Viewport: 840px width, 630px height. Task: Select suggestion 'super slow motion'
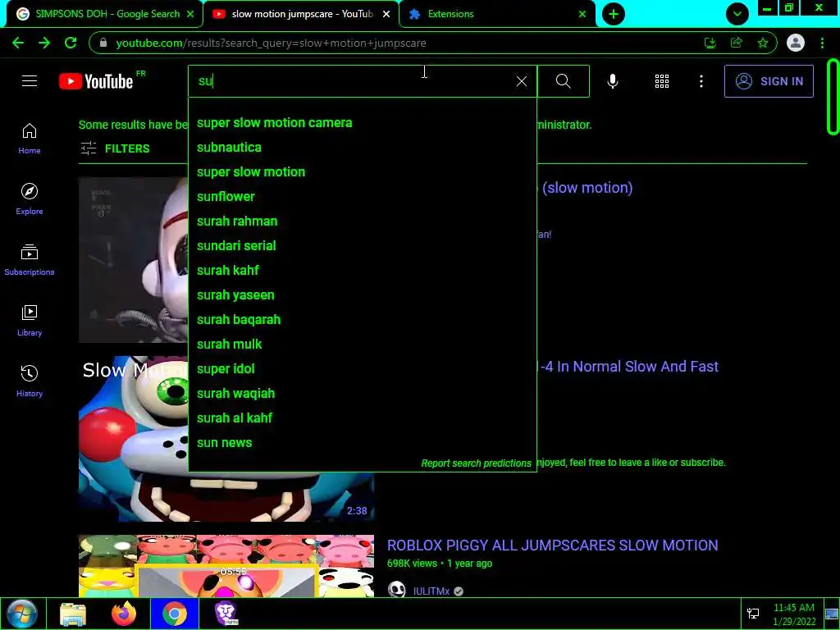362,172
